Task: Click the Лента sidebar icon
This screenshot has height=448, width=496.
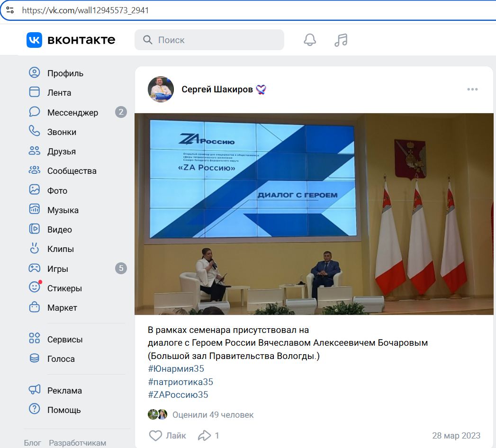Action: (x=35, y=92)
